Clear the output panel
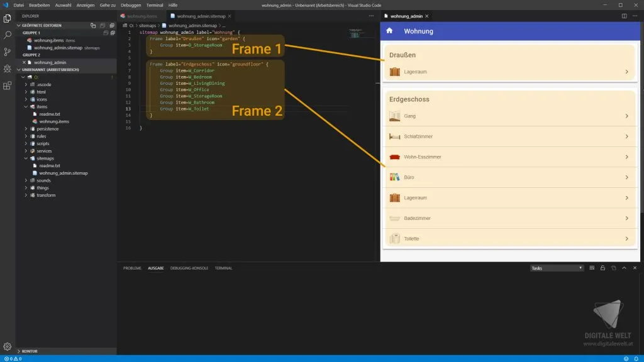 coord(592,268)
